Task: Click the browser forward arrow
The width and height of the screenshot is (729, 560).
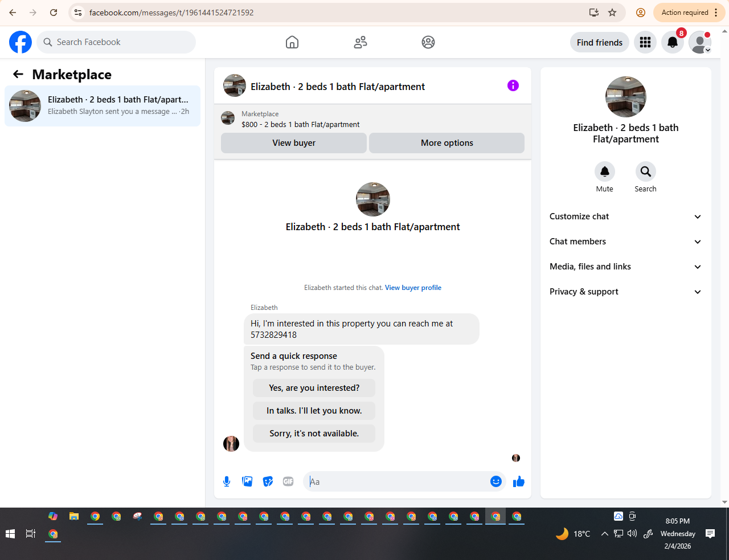Action: point(33,13)
